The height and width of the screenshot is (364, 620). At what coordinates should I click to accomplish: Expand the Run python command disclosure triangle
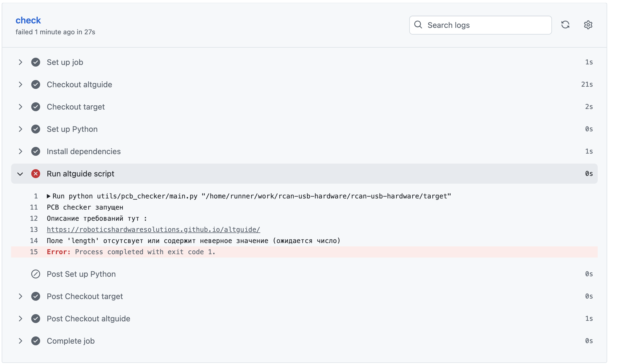pyautogui.click(x=49, y=196)
